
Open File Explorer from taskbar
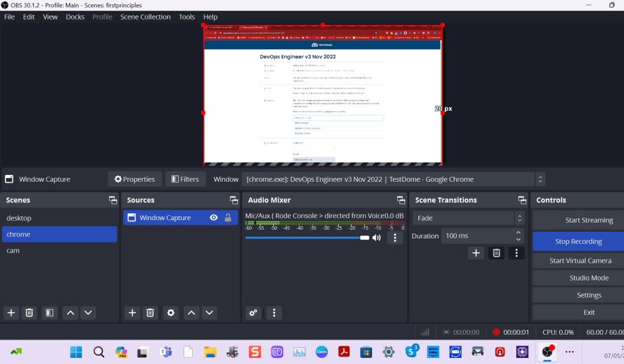[210, 352]
